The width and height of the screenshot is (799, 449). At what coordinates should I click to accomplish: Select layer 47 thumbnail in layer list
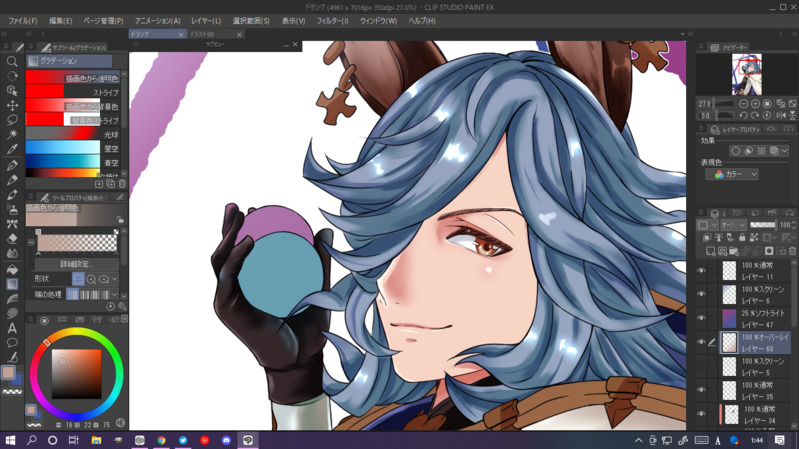[x=730, y=319]
